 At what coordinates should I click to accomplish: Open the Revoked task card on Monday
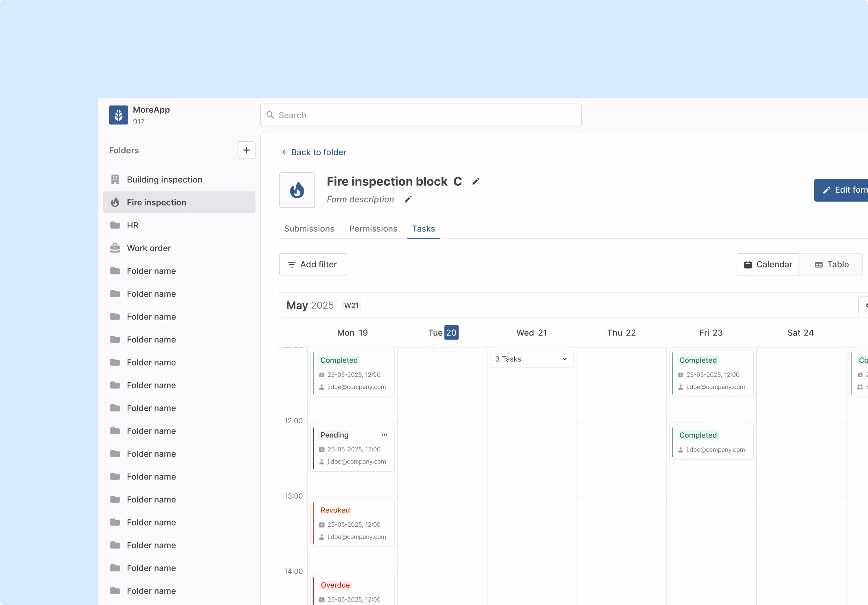(x=352, y=523)
